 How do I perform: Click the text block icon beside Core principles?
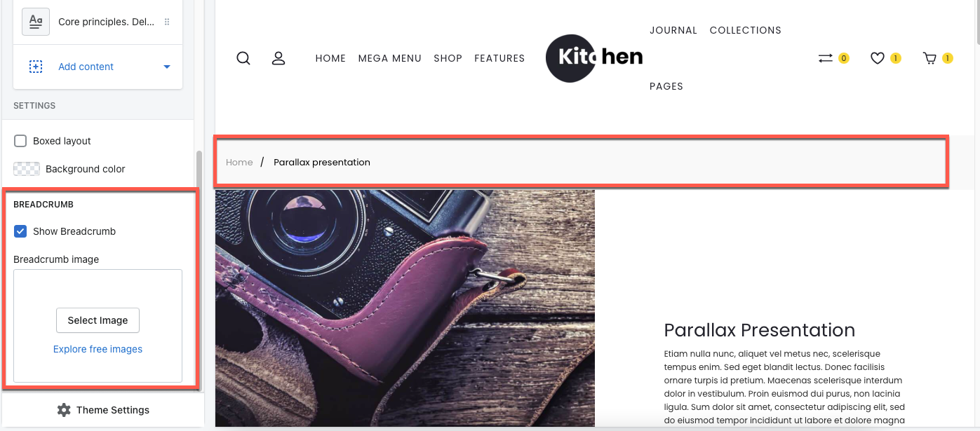coord(36,22)
